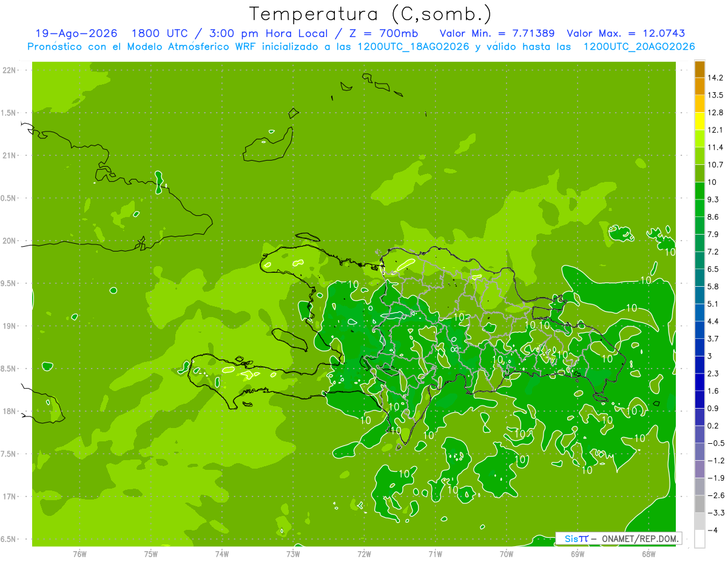Image resolution: width=728 pixels, height=562 pixels.
Task: Pick the dark orange swatch topping the color scale
Action: click(x=699, y=69)
